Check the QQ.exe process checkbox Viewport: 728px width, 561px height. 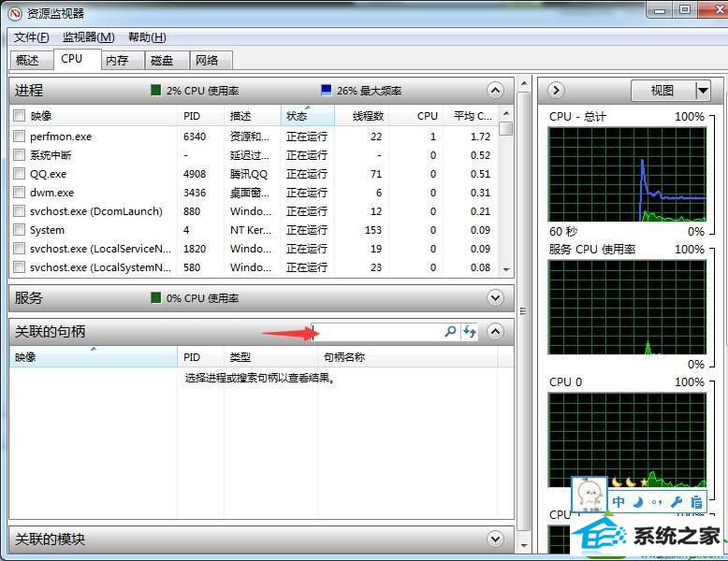tap(19, 174)
